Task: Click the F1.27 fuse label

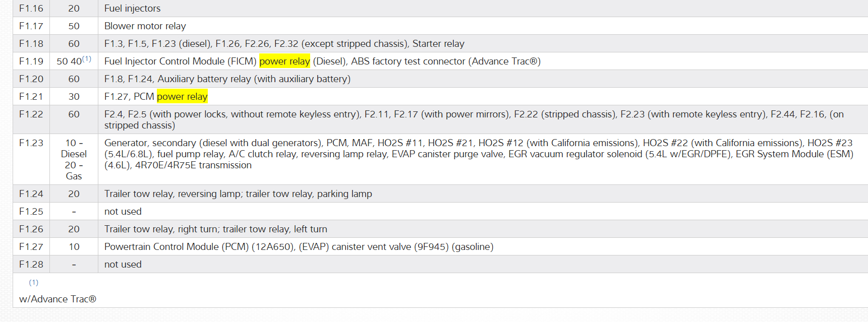Action: click(x=31, y=247)
